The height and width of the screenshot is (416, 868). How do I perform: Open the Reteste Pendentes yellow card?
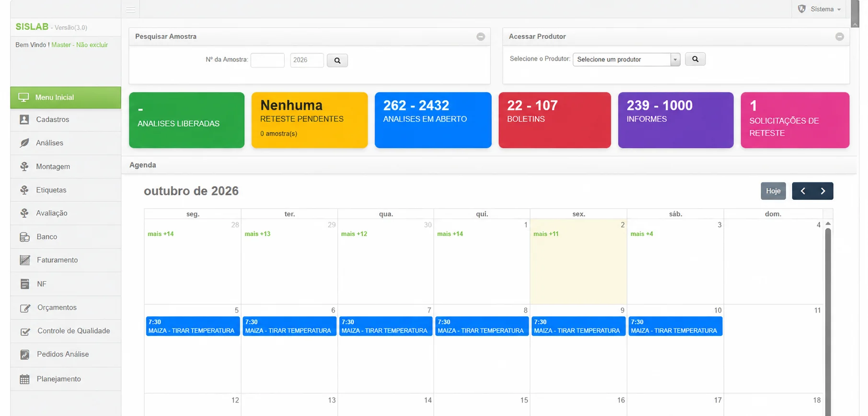pyautogui.click(x=309, y=120)
